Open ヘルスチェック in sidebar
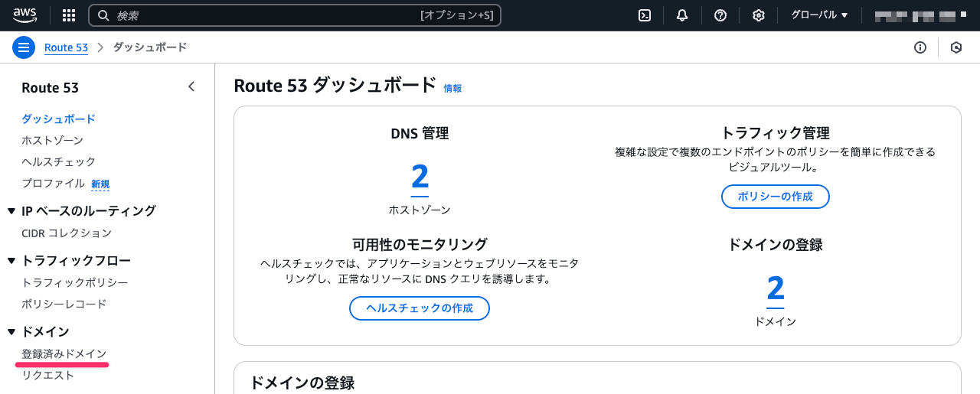The width and height of the screenshot is (980, 394). (59, 161)
